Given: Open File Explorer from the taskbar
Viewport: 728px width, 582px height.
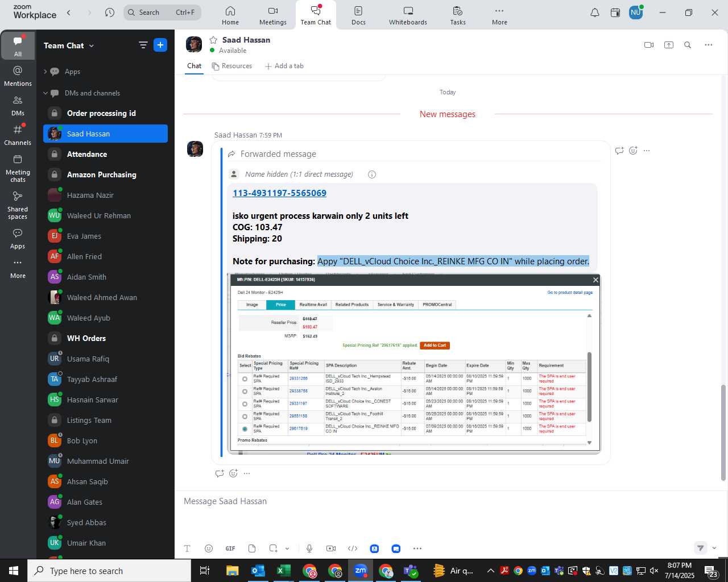Looking at the screenshot, I should point(232,571).
